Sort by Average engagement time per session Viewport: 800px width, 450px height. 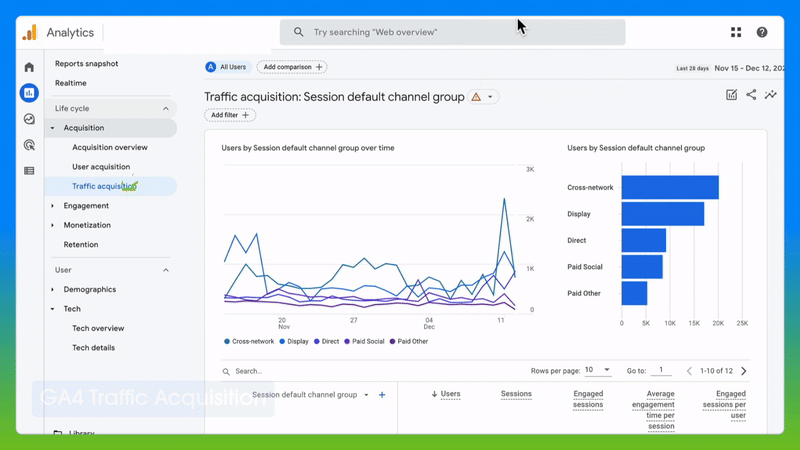click(653, 410)
